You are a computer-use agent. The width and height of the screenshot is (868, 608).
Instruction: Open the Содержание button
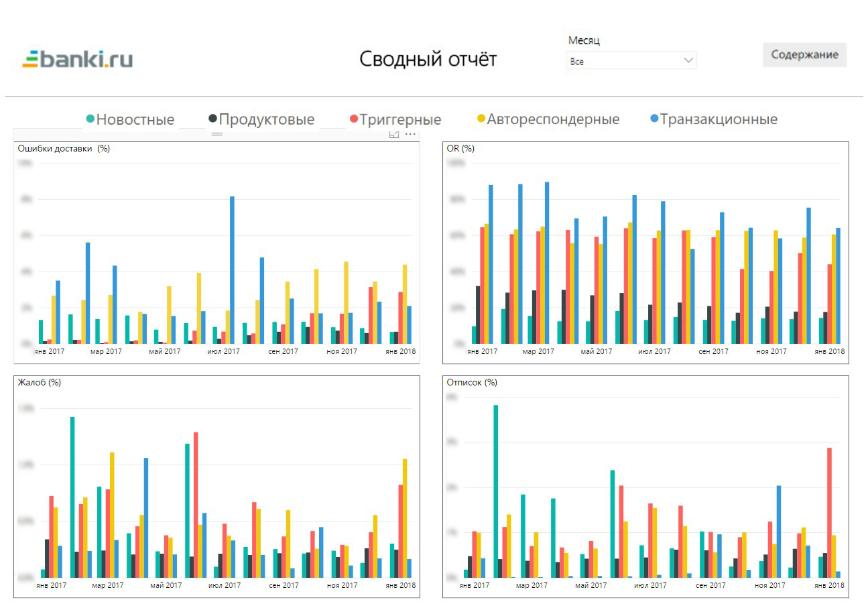[x=804, y=55]
